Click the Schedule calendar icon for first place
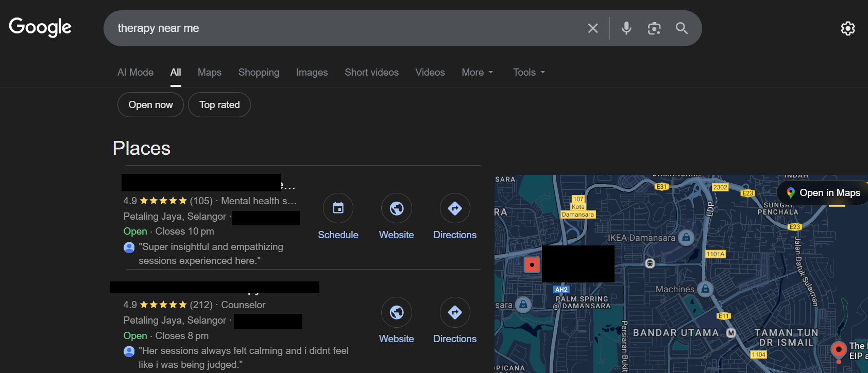This screenshot has height=373, width=868. coord(338,208)
